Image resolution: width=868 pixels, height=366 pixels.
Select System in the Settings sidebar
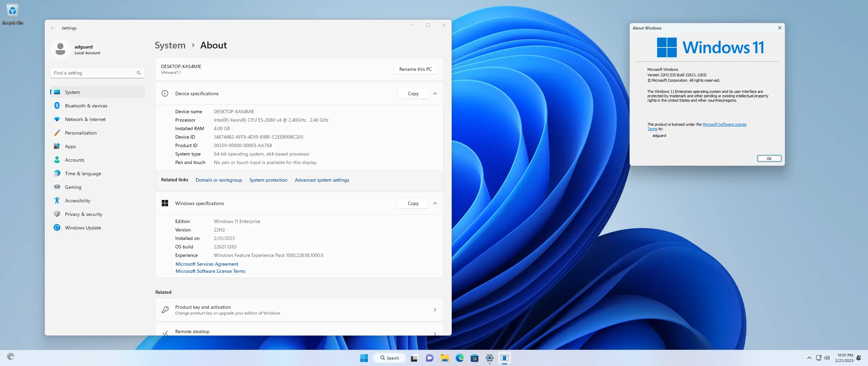[x=72, y=92]
